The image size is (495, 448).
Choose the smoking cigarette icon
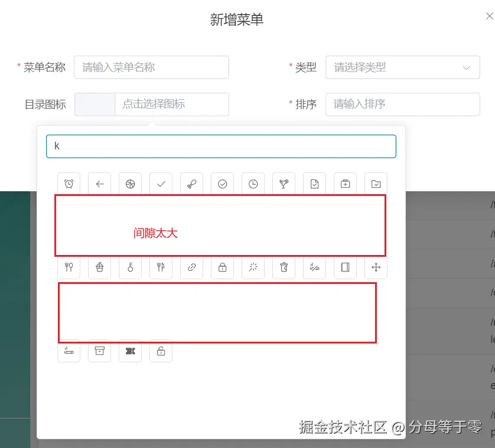click(69, 351)
